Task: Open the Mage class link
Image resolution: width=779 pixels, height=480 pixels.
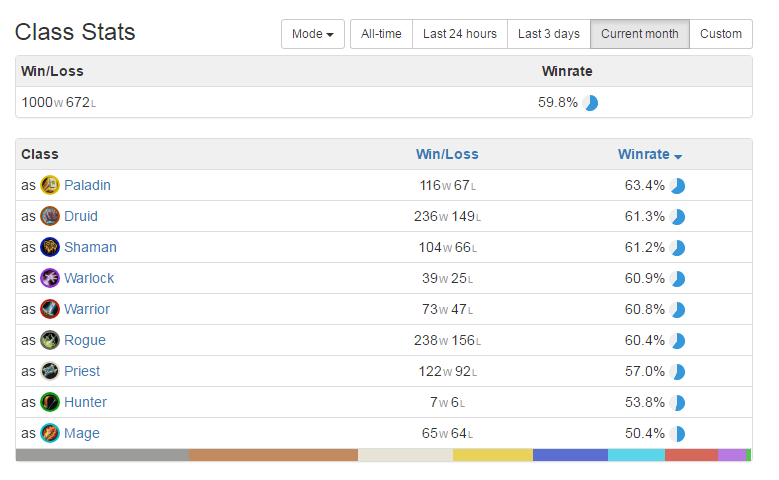Action: point(82,433)
